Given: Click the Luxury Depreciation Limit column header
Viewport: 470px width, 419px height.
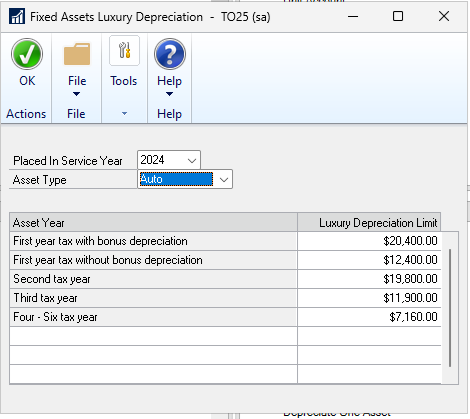Looking at the screenshot, I should (x=369, y=223).
